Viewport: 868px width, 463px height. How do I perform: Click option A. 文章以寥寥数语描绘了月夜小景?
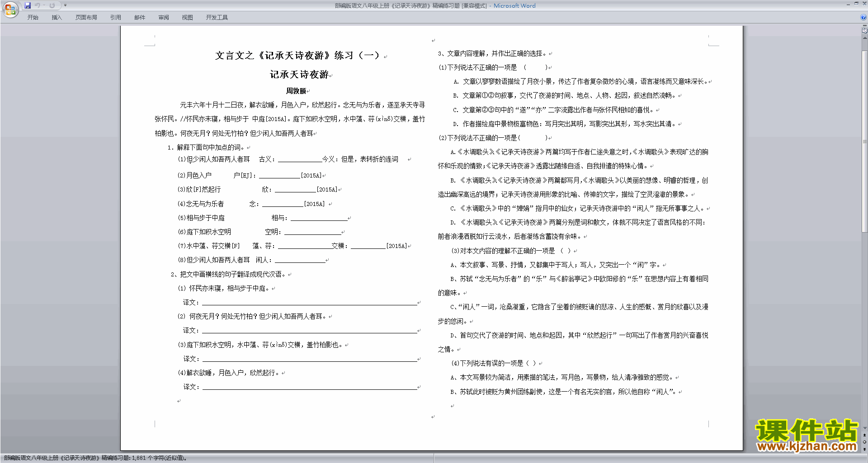[580, 81]
